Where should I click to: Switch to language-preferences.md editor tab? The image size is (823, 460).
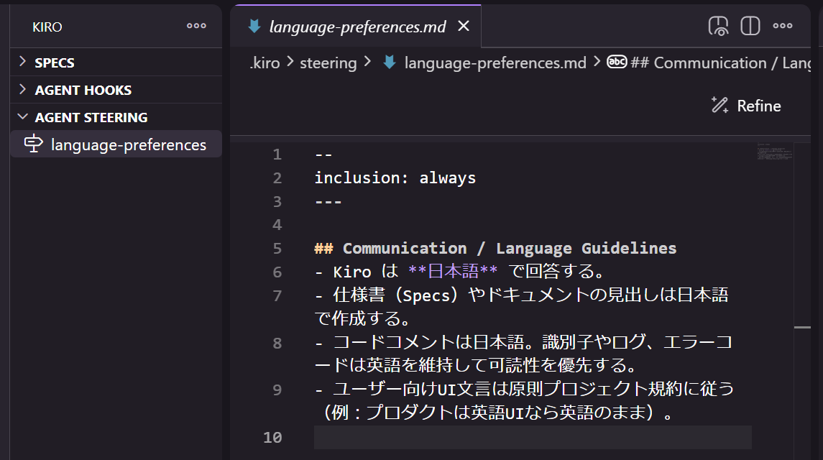point(357,26)
